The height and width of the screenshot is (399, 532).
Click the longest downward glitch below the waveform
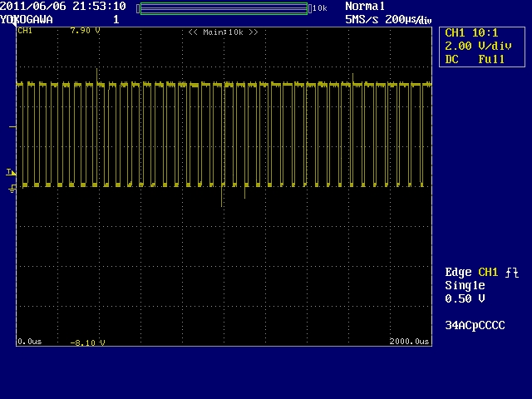point(222,198)
